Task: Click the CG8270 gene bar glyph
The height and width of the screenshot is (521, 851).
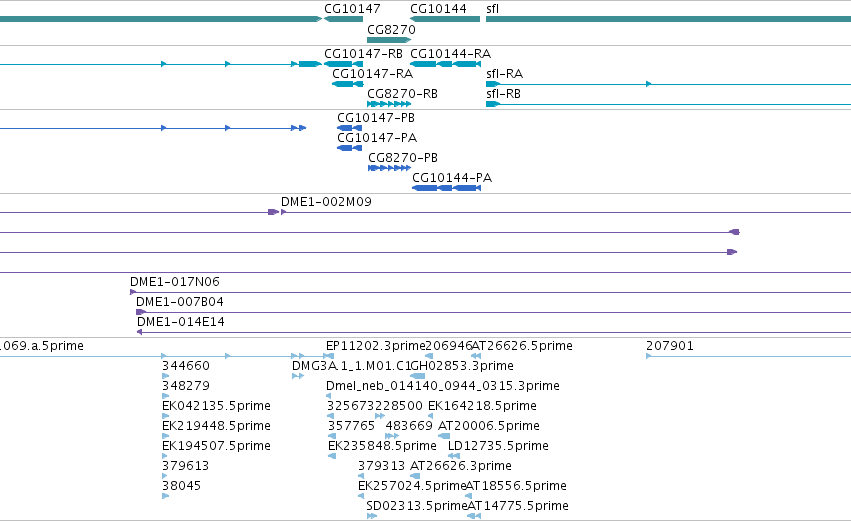Action: (389, 40)
